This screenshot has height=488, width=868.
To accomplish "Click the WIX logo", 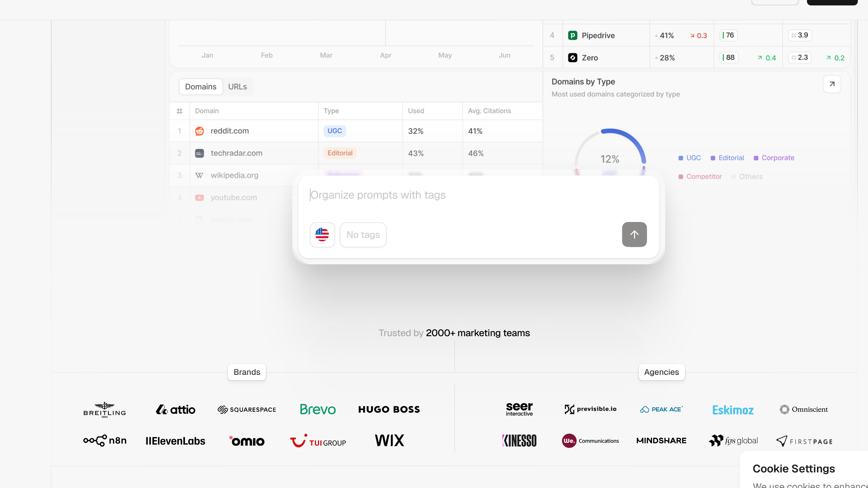I will [390, 441].
